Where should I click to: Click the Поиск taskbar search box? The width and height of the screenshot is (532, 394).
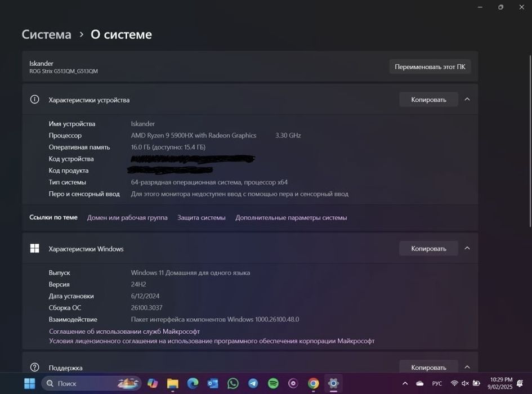pyautogui.click(x=91, y=383)
